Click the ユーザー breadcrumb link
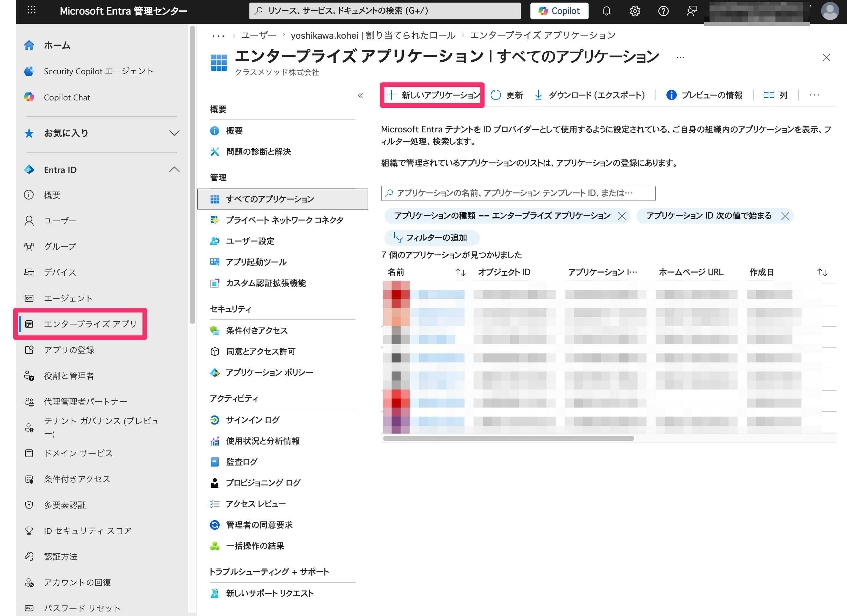 coord(258,36)
